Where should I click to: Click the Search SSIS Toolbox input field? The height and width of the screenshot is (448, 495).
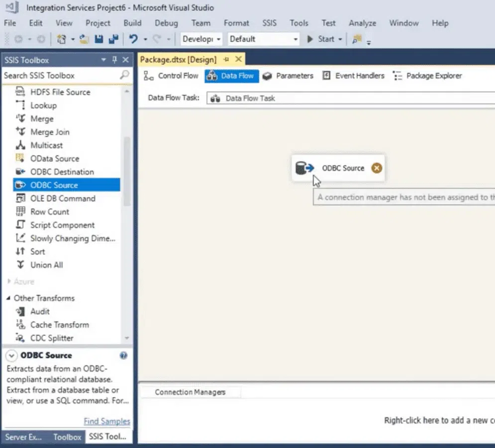point(62,76)
